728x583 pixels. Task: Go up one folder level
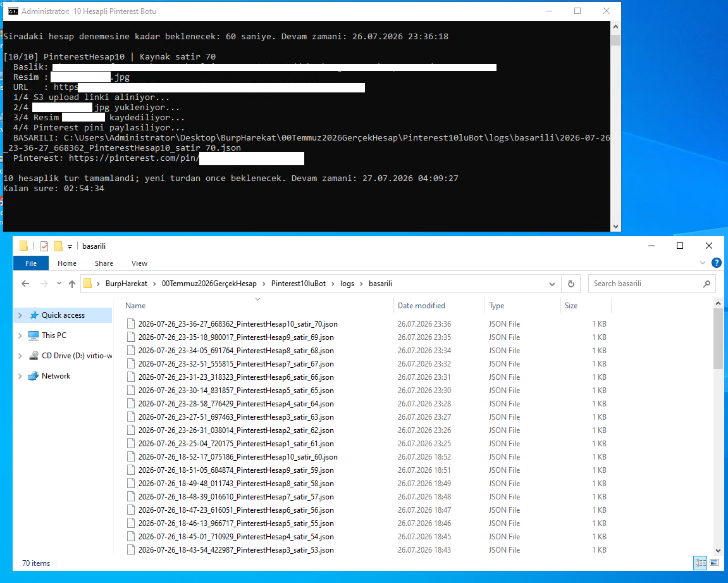coord(72,284)
